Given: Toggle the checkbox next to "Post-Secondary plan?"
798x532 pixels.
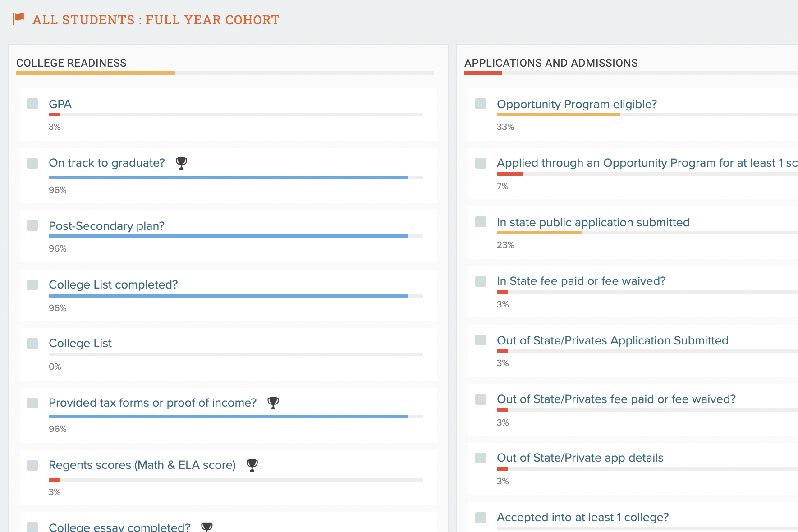Looking at the screenshot, I should coord(32,226).
